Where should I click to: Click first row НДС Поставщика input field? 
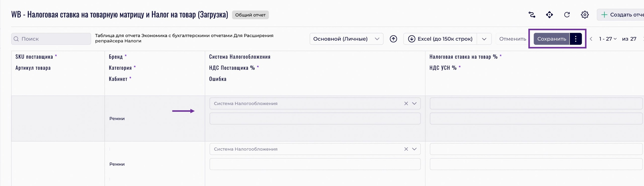tap(315, 119)
